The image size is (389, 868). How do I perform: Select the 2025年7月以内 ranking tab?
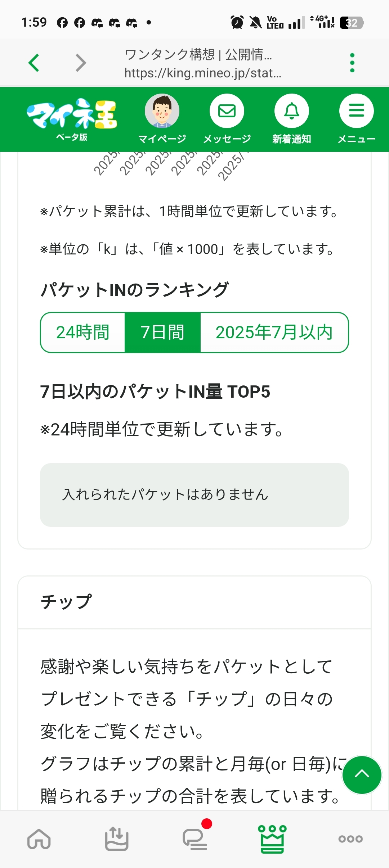(274, 332)
